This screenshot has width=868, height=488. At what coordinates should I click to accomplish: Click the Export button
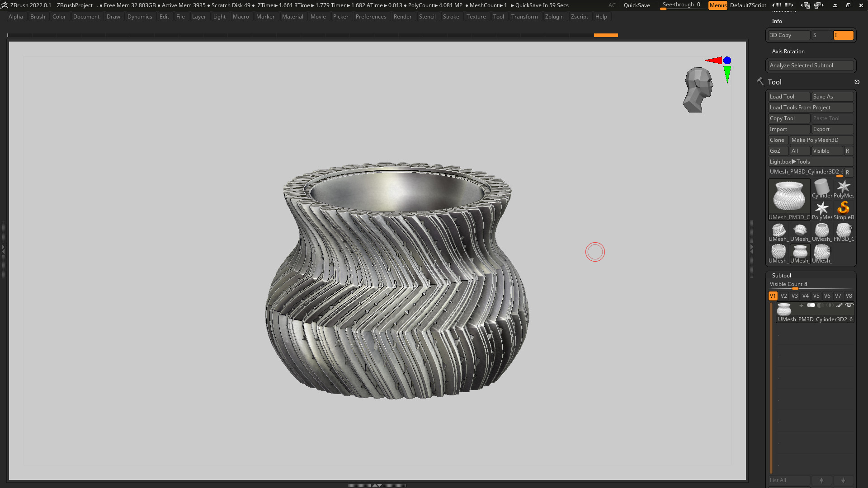click(832, 129)
